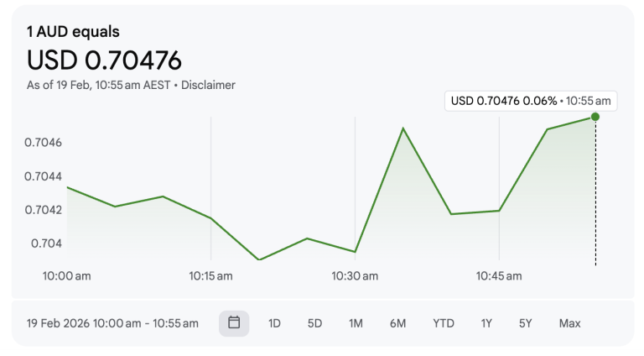Click the 19 Feb 2026 date range text
Viewport: 644px width, 356px height.
pyautogui.click(x=112, y=323)
